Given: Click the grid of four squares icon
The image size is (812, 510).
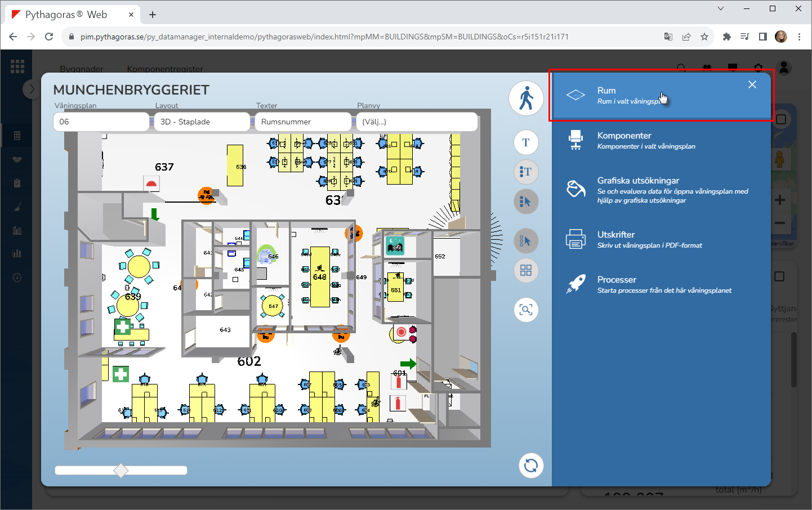Looking at the screenshot, I should pyautogui.click(x=526, y=271).
